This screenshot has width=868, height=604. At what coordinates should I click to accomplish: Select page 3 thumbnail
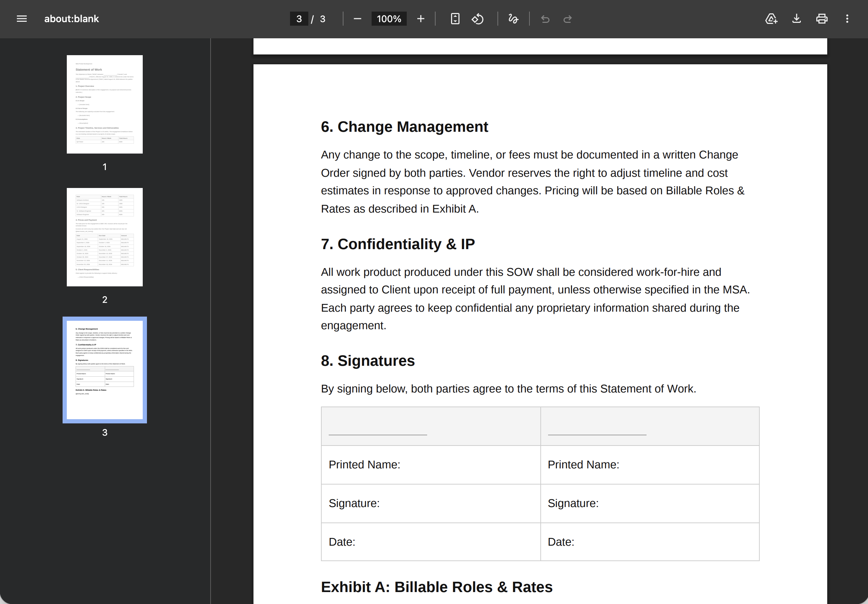[x=105, y=370]
